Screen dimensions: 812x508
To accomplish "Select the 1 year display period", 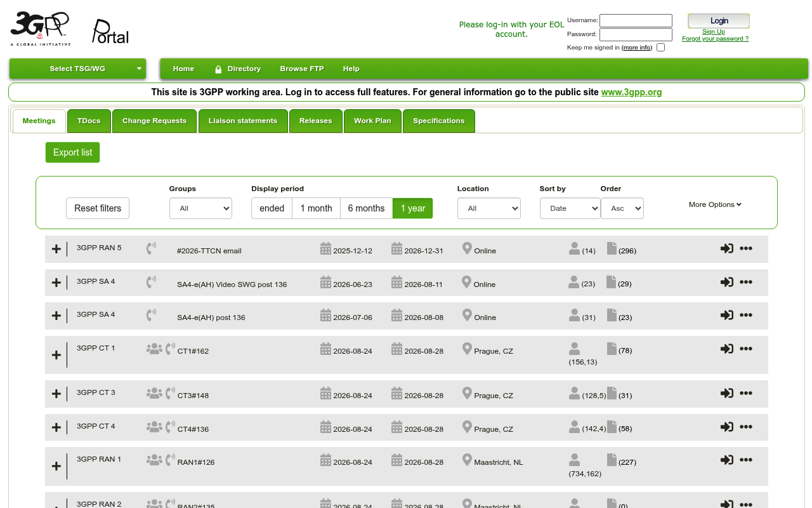I will point(413,208).
